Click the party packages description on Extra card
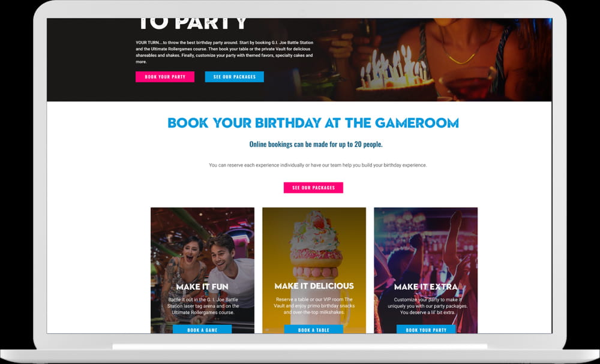The image size is (600, 364). point(427,306)
